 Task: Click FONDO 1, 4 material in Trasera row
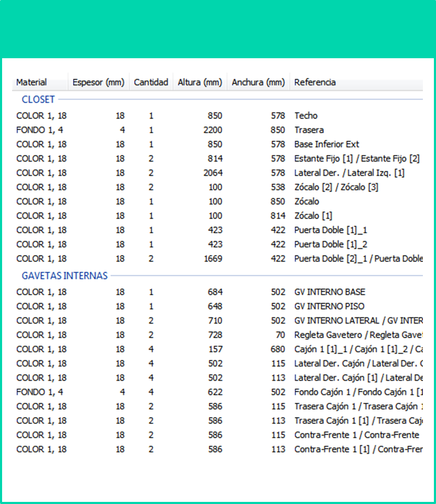click(x=40, y=130)
